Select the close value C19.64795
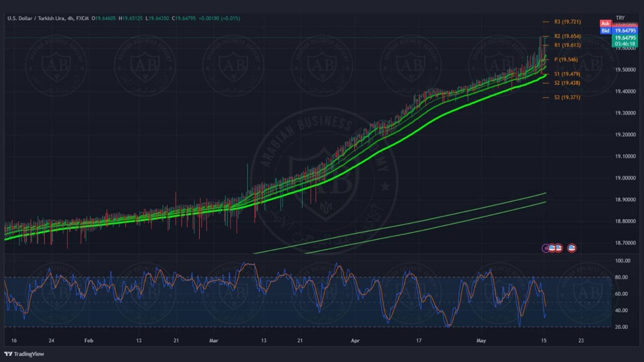Image resolution: width=644 pixels, height=362 pixels. click(x=184, y=18)
